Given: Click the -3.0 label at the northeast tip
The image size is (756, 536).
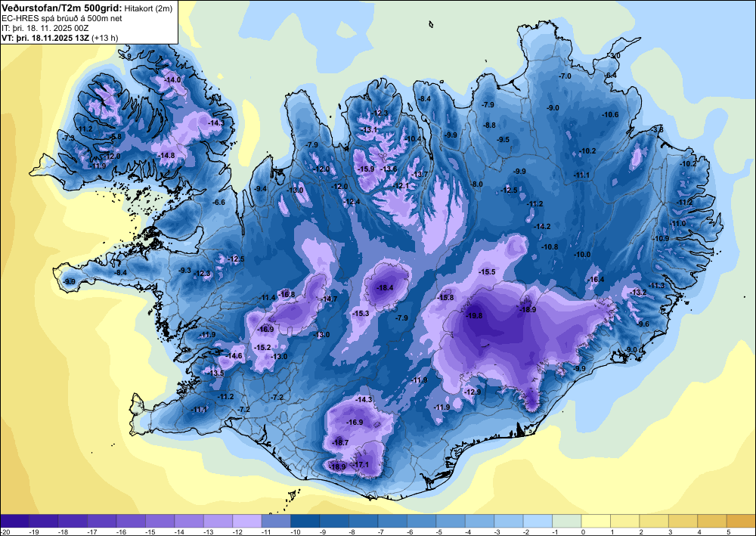Looking at the screenshot, I should pyautogui.click(x=614, y=56).
